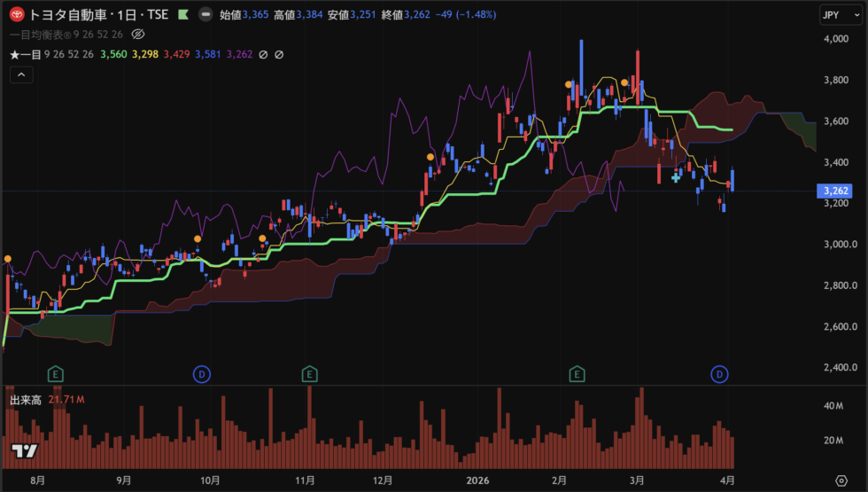This screenshot has height=492, width=868.
Task: Collapse the indicator legend with the chevron button
Action: coord(21,75)
